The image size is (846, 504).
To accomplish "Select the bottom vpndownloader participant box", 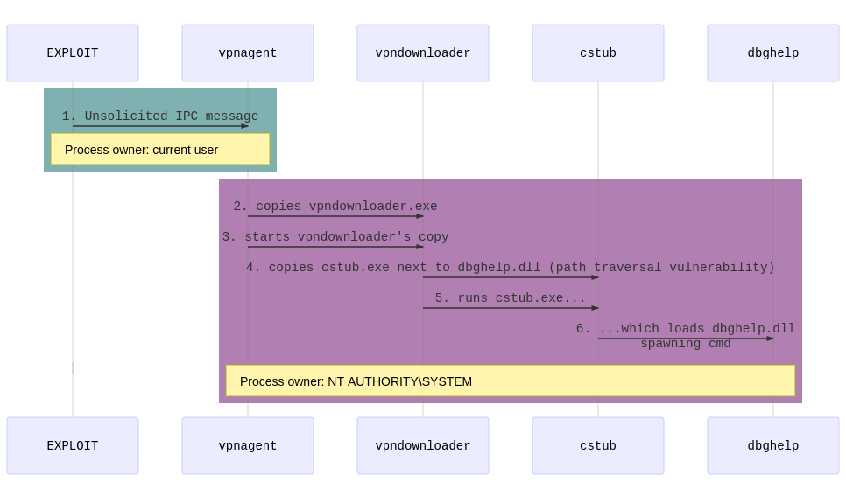I will [x=423, y=446].
